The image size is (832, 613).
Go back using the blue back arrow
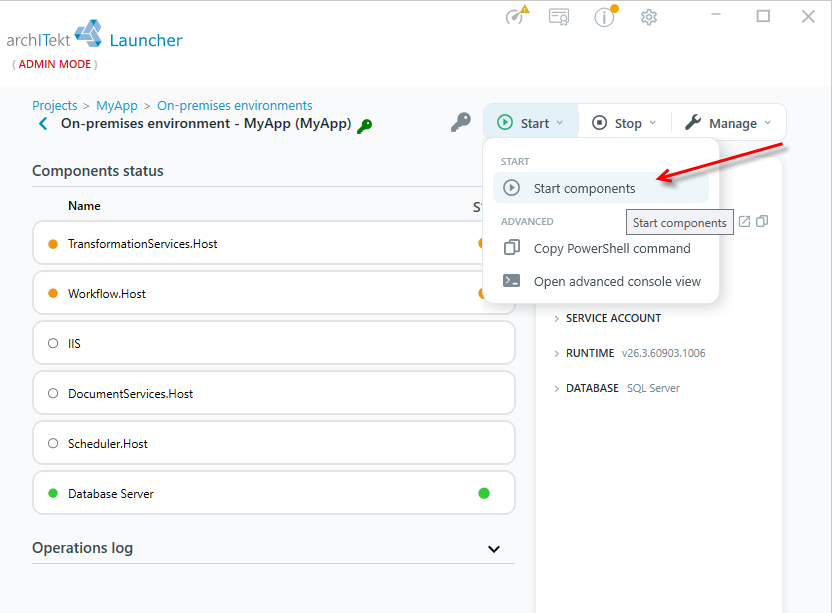point(44,124)
